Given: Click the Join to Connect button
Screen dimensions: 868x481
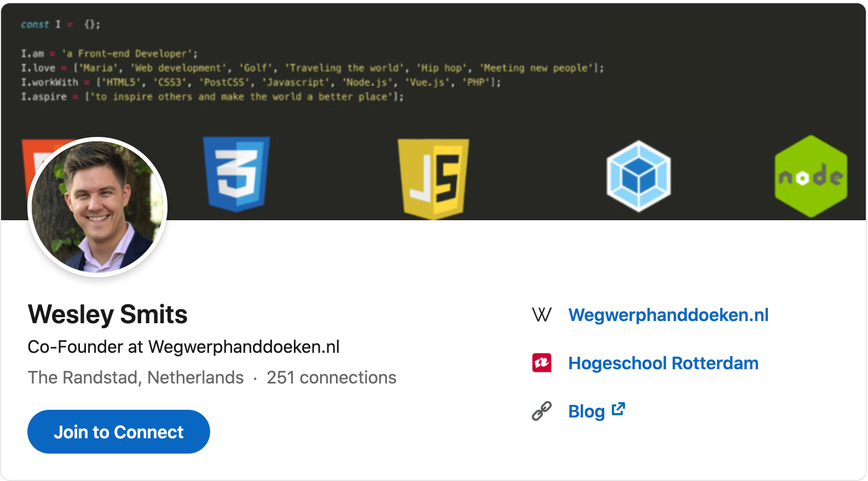Looking at the screenshot, I should (119, 432).
